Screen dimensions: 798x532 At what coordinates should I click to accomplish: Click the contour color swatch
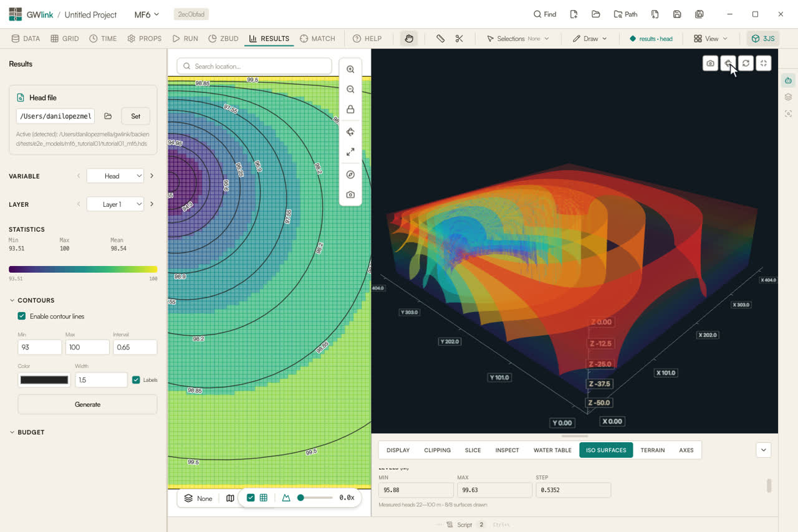click(x=44, y=380)
